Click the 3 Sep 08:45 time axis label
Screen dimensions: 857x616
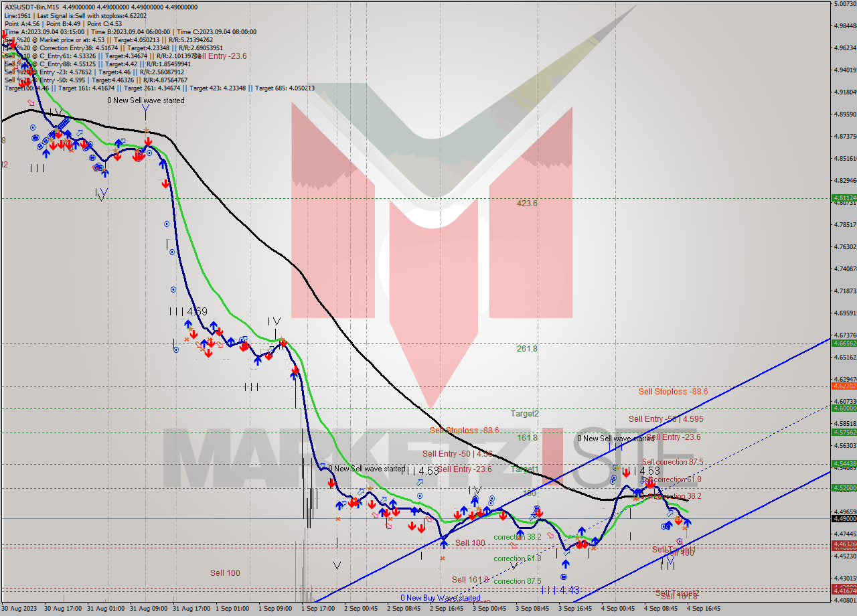point(532,609)
